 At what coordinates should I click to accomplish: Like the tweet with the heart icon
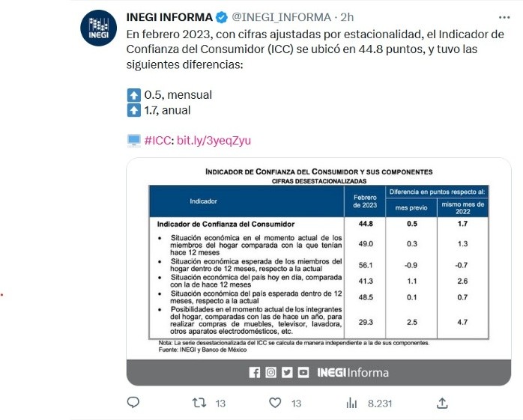275,403
